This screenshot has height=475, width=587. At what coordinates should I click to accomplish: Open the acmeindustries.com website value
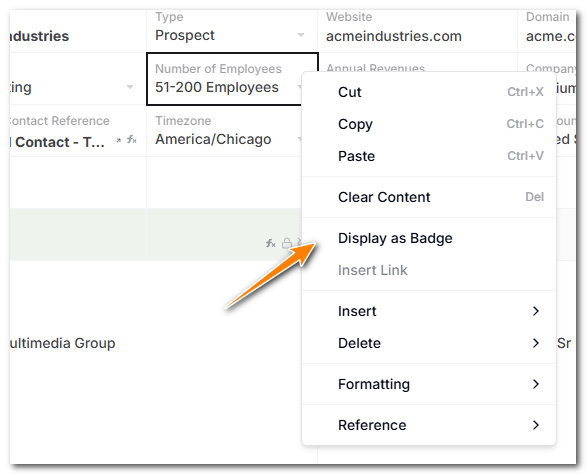point(393,36)
